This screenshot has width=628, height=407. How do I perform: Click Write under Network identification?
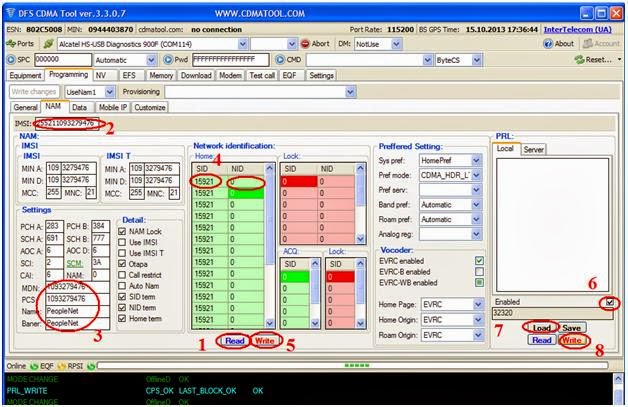(x=264, y=341)
